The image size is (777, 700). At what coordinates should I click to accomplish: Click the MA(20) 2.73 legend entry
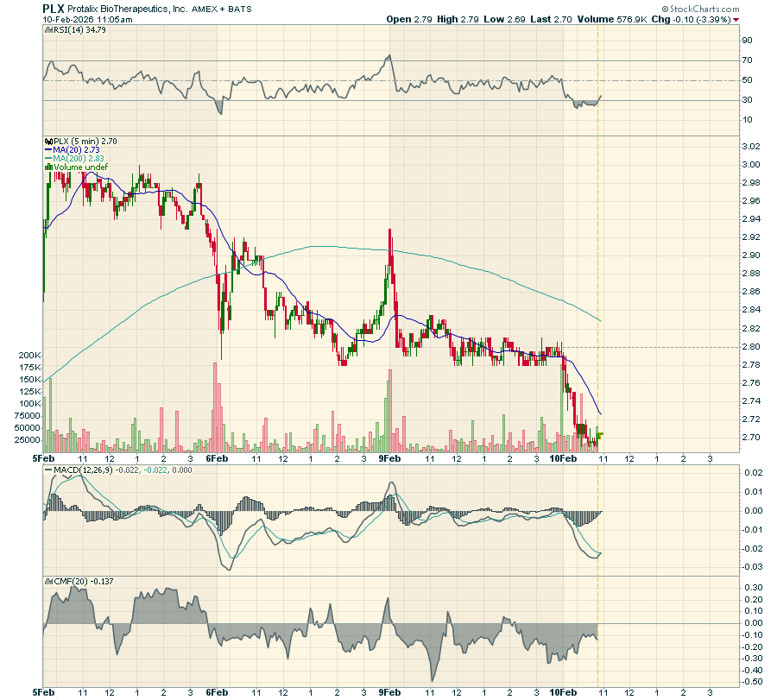click(x=76, y=149)
